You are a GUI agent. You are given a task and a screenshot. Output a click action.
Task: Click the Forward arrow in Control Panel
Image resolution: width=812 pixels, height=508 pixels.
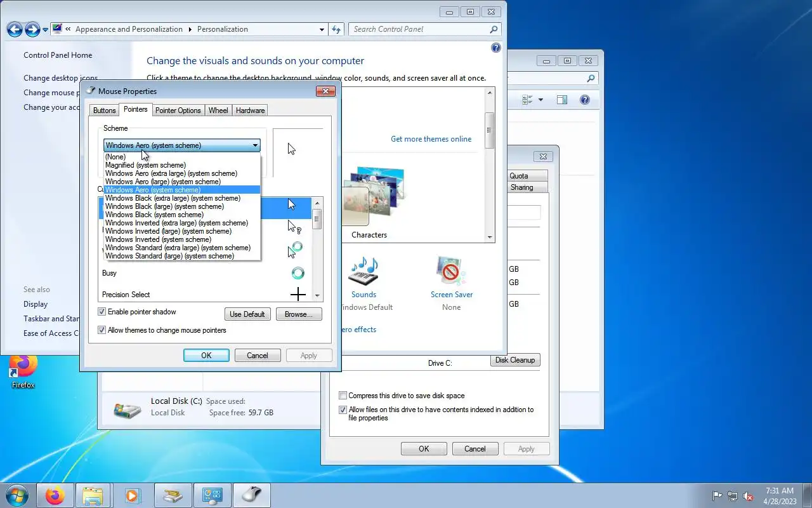[32, 29]
